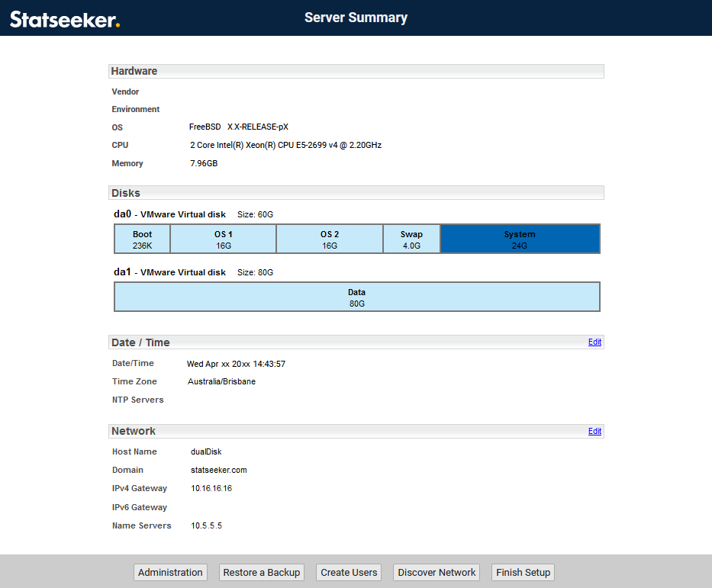
Task: Click Finish Setup button
Action: [x=523, y=573]
